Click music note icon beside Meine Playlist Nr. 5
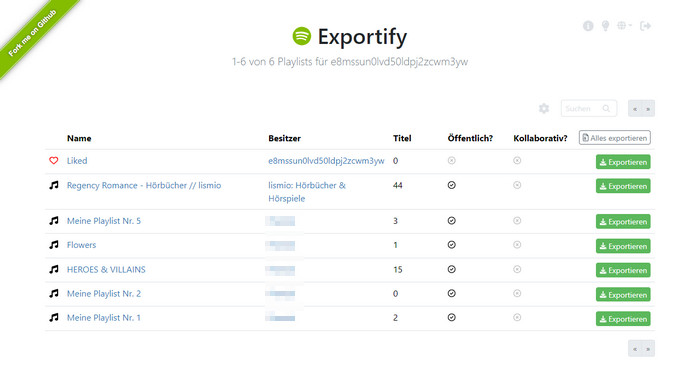The height and width of the screenshot is (387, 700). click(54, 221)
